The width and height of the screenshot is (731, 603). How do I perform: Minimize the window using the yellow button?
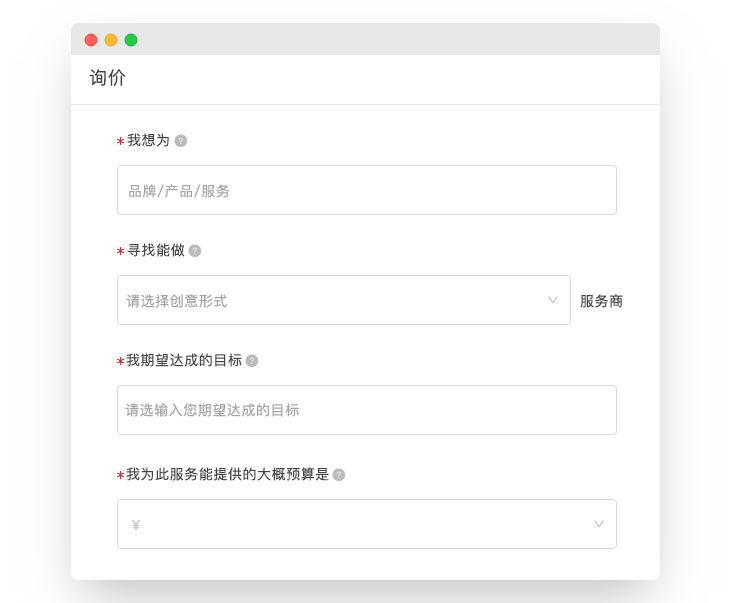point(111,40)
